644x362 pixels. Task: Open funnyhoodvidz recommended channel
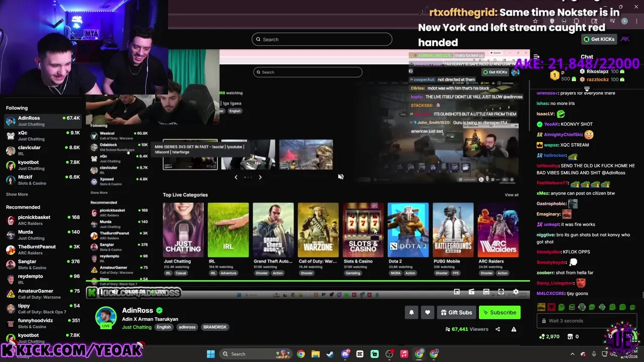pos(43,323)
